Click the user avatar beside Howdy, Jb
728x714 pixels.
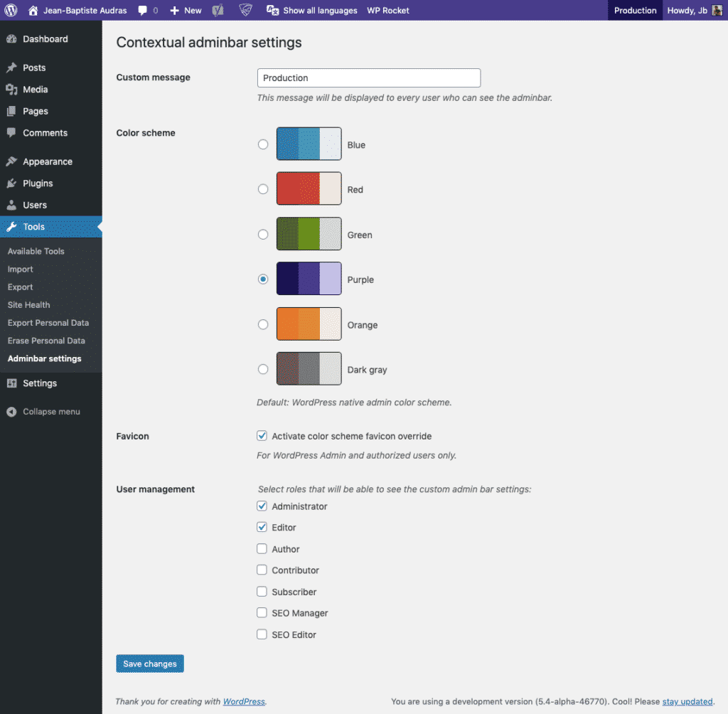point(717,10)
